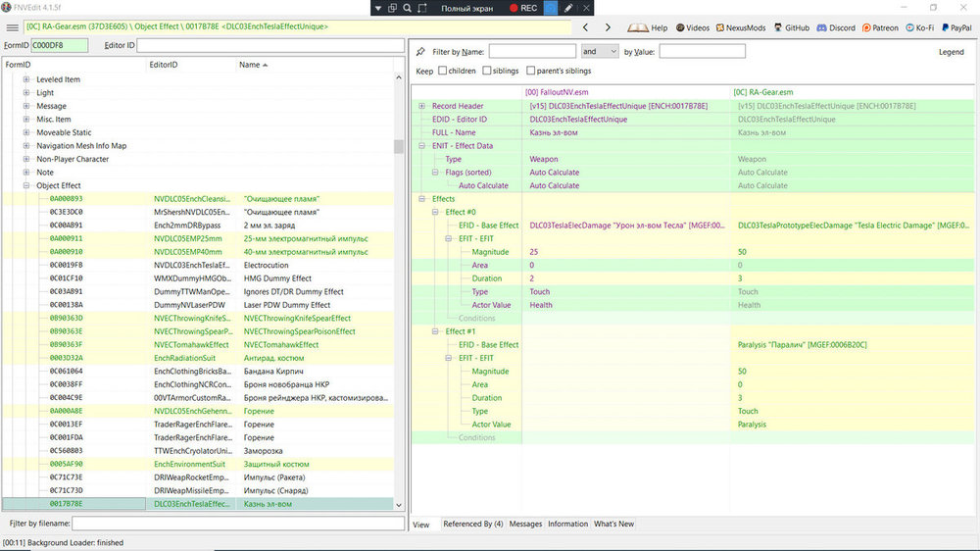
Task: Open the hamburger menu icon
Action: [12, 27]
